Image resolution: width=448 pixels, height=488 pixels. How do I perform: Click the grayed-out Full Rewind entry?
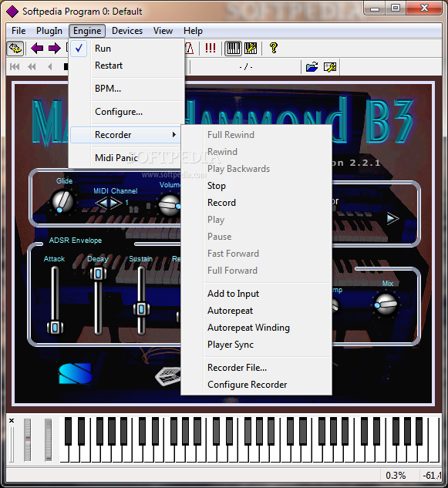click(257, 135)
